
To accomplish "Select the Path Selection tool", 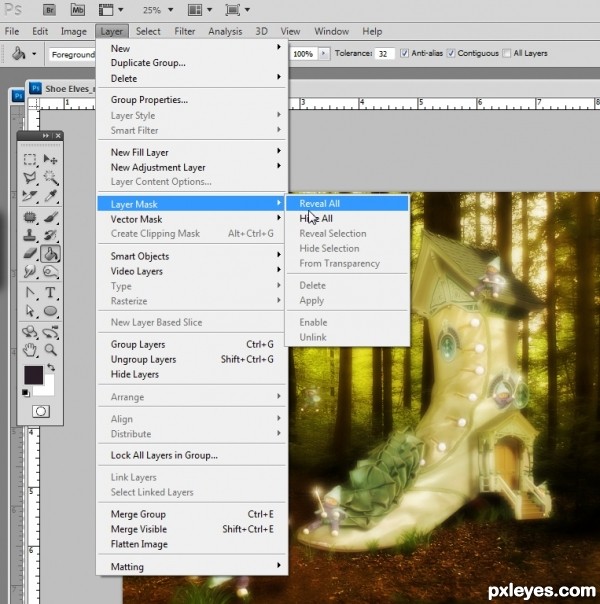I will [30, 311].
